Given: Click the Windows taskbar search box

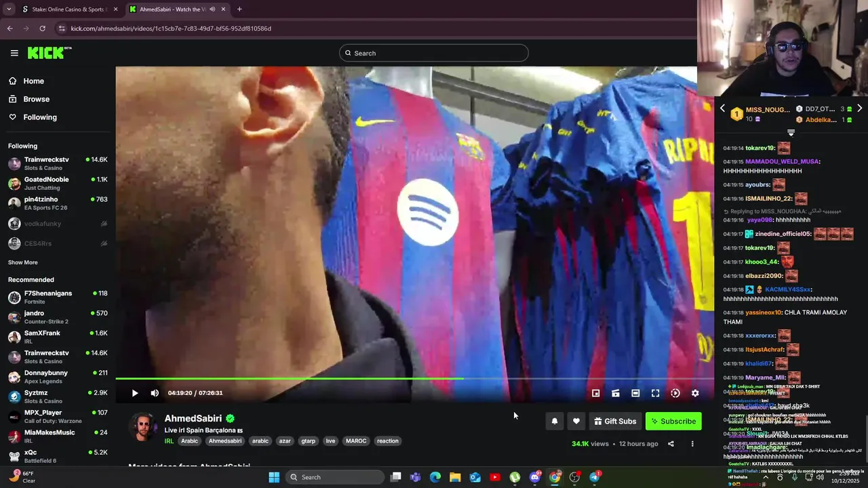Looking at the screenshot, I should [x=334, y=477].
